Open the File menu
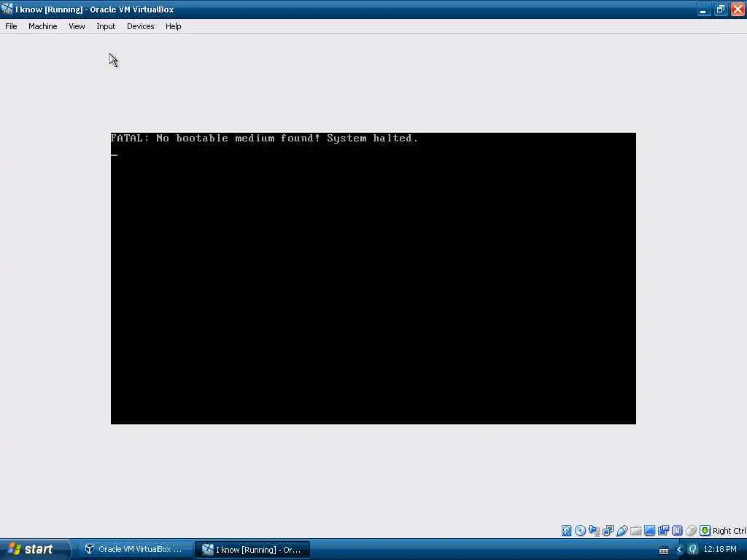The image size is (747, 560). 11,26
